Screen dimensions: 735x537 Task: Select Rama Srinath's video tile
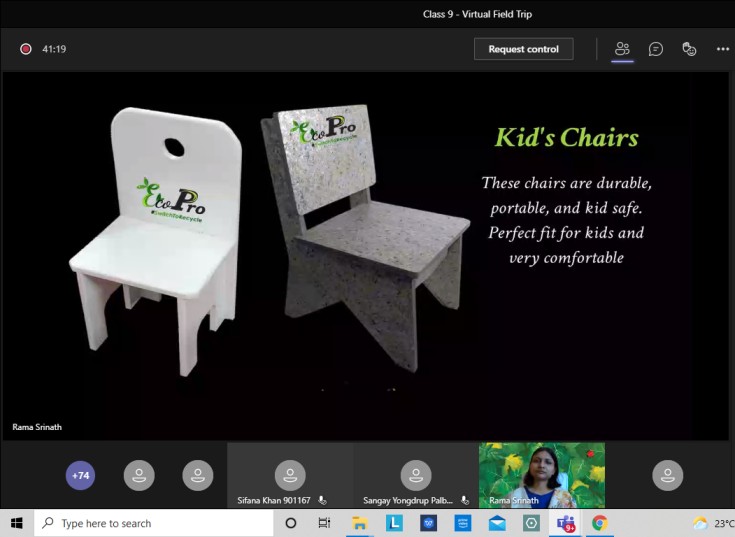point(541,476)
